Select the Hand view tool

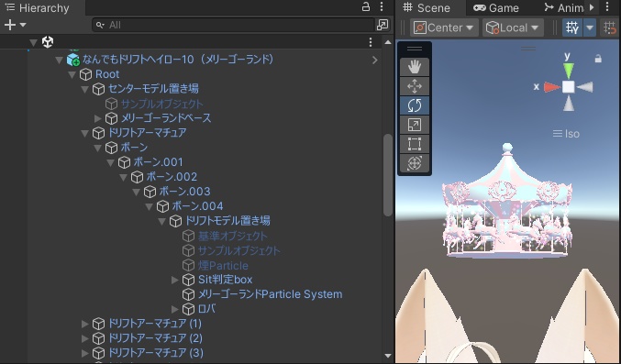point(415,67)
